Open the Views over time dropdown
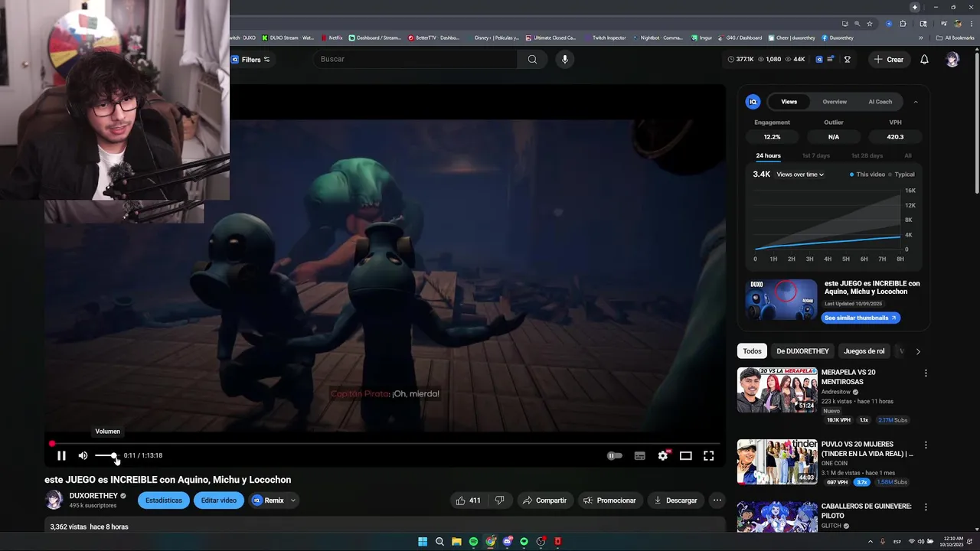The height and width of the screenshot is (551, 980). tap(800, 174)
